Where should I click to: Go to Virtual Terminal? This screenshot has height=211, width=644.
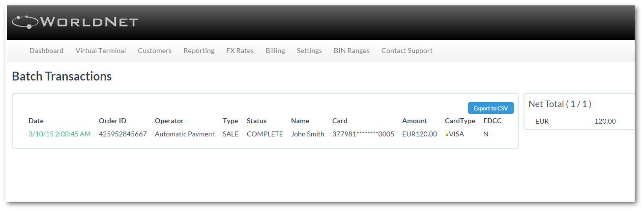(101, 51)
